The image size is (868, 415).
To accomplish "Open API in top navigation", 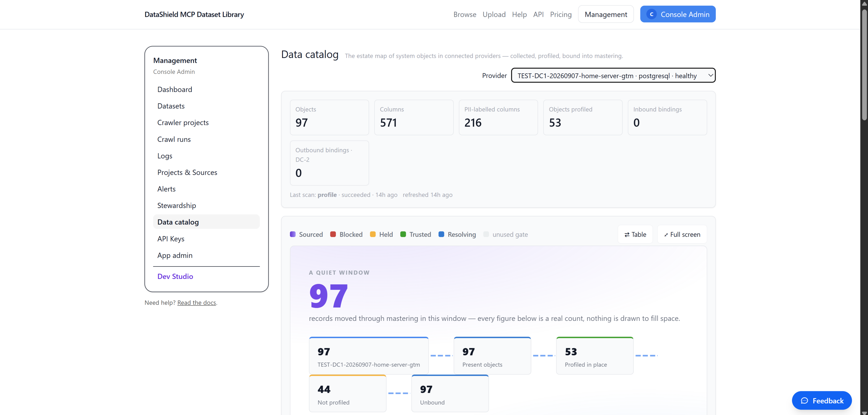I will 539,14.
